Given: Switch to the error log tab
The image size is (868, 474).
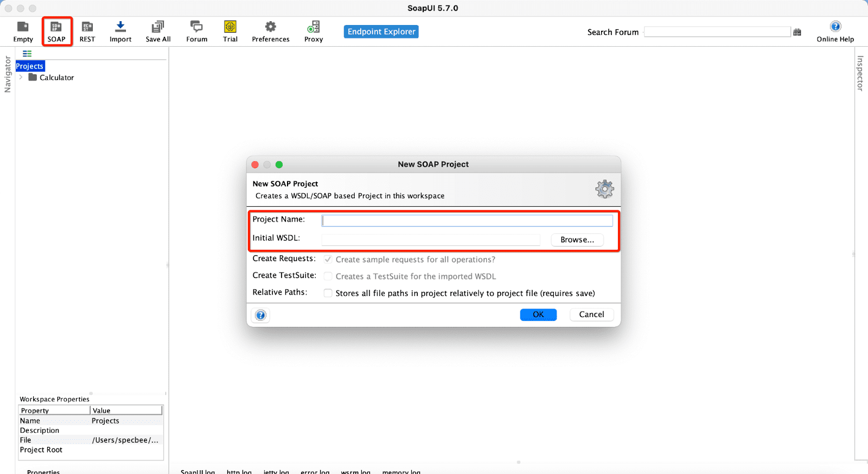Looking at the screenshot, I should pos(315,471).
